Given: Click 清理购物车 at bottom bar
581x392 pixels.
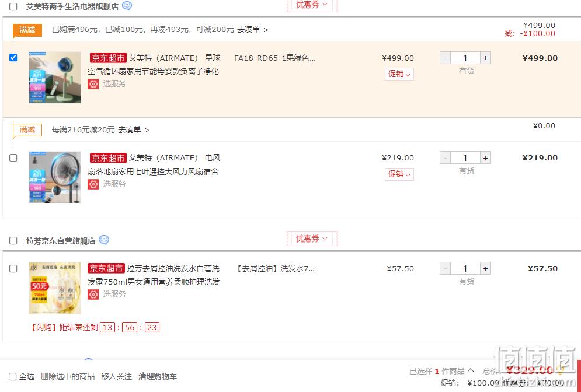Looking at the screenshot, I should [158, 376].
